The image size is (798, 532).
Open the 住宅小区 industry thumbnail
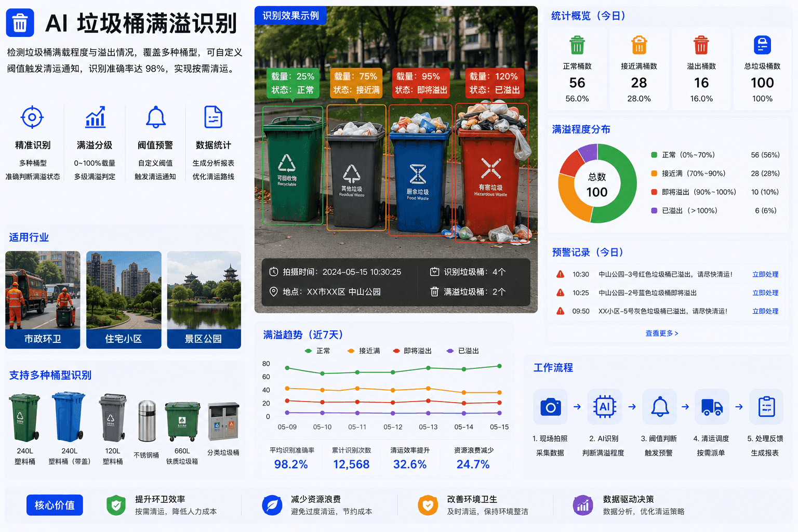click(x=124, y=300)
